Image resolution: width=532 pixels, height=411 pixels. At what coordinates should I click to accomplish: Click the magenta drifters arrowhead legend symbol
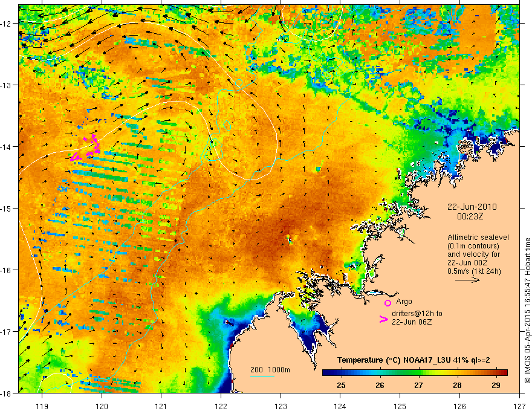pos(384,319)
